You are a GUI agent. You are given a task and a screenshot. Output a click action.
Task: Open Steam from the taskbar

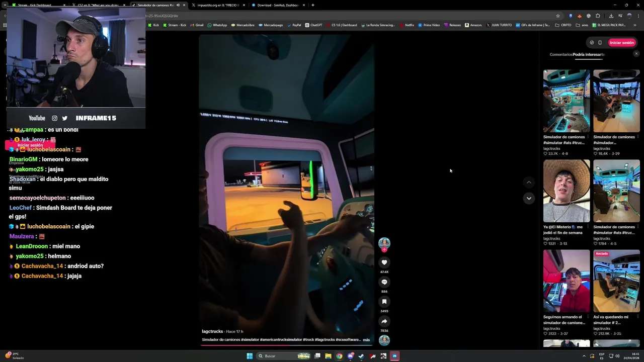pyautogui.click(x=361, y=356)
